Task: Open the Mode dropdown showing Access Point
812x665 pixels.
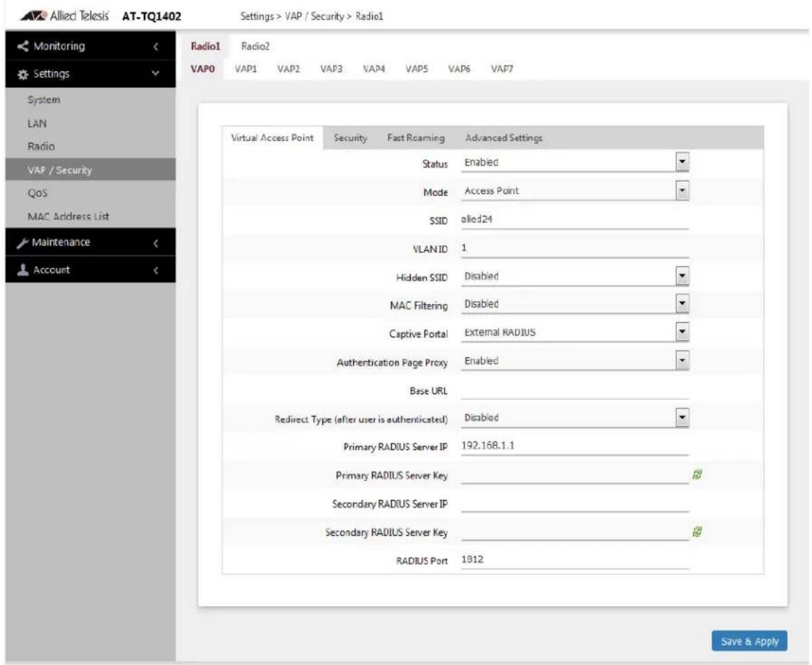Action: click(574, 191)
